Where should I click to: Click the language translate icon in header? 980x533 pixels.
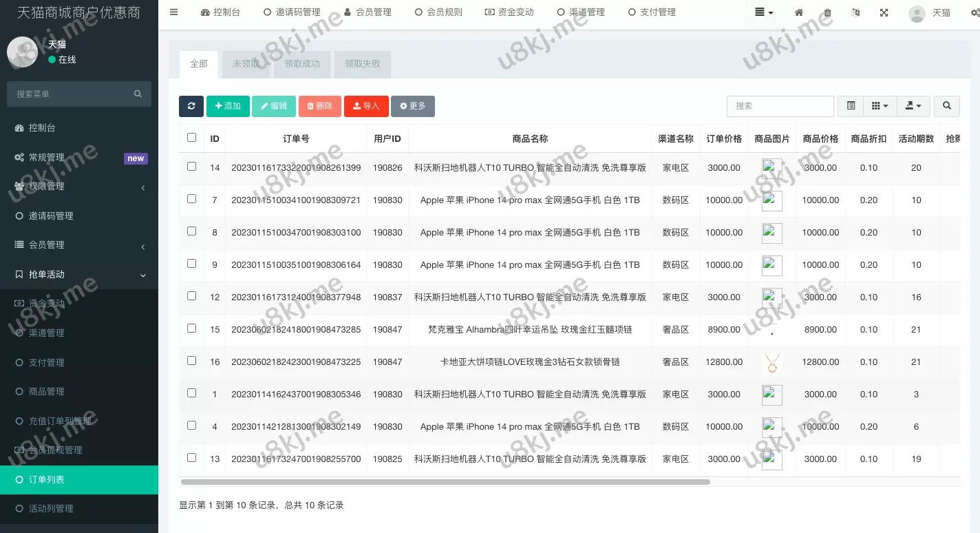[855, 12]
